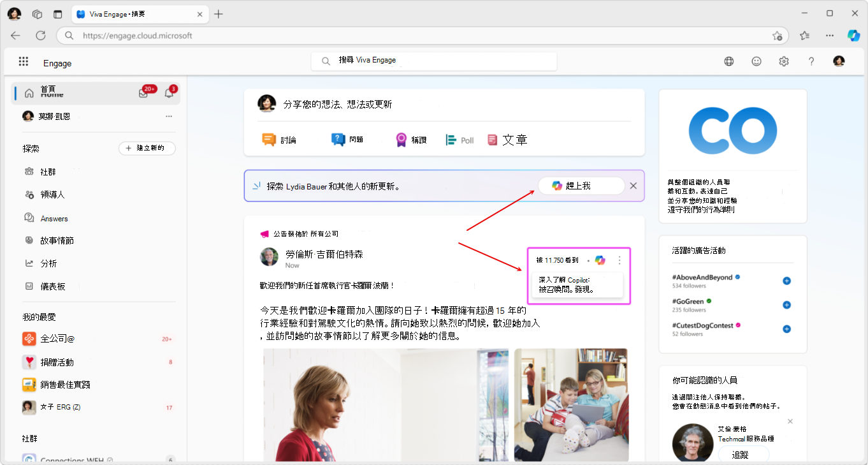The height and width of the screenshot is (465, 868).
Task: Add this page to favorites star
Action: (778, 36)
